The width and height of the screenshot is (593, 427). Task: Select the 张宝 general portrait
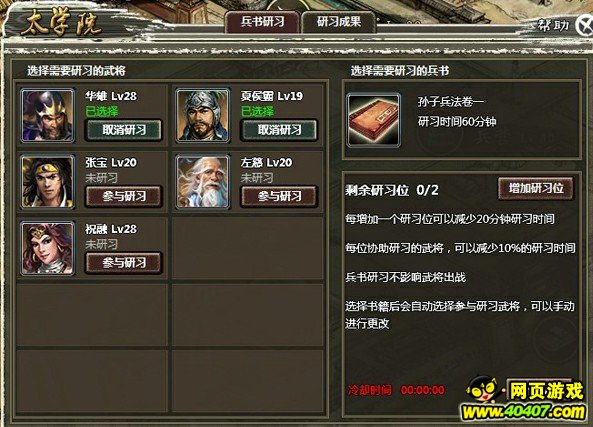pyautogui.click(x=48, y=182)
